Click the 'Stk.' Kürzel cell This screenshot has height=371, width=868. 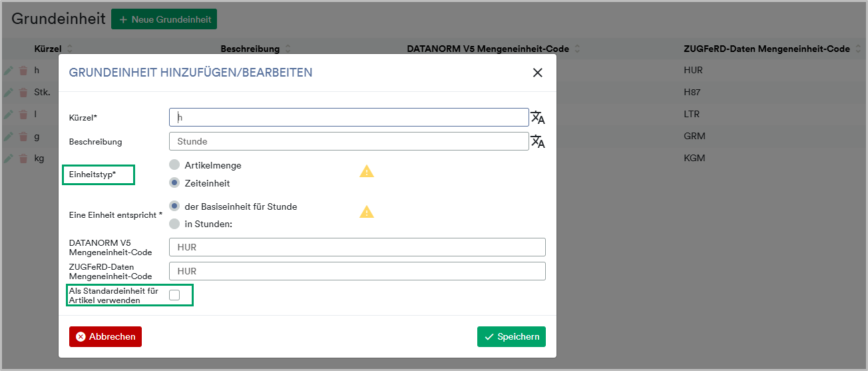click(x=42, y=92)
